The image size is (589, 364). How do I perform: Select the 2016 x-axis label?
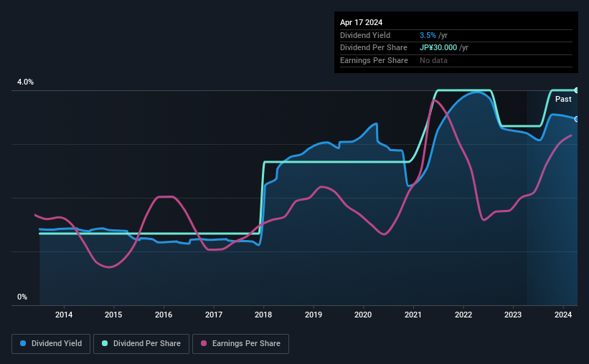pyautogui.click(x=164, y=315)
